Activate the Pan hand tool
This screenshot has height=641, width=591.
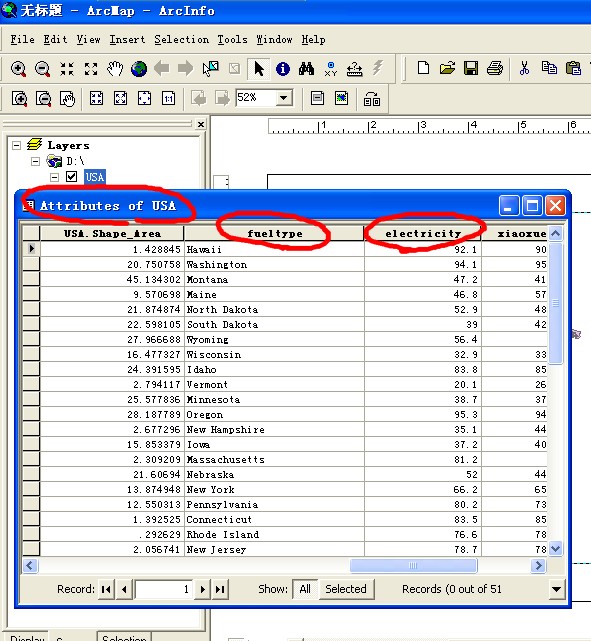[115, 69]
